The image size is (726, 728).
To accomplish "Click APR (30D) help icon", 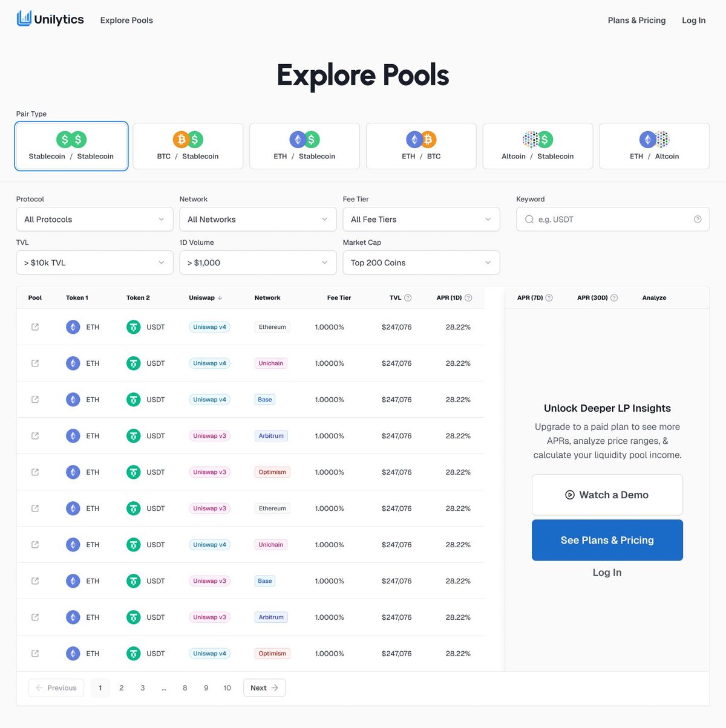I will [x=614, y=297].
